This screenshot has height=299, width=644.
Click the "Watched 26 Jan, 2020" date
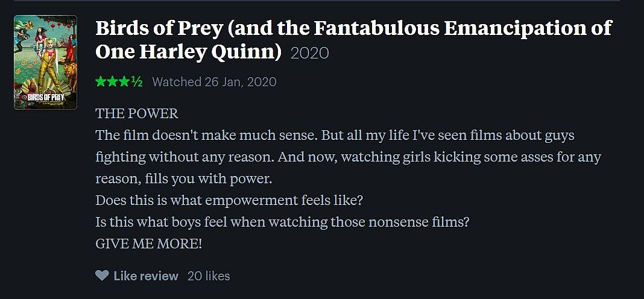(214, 82)
